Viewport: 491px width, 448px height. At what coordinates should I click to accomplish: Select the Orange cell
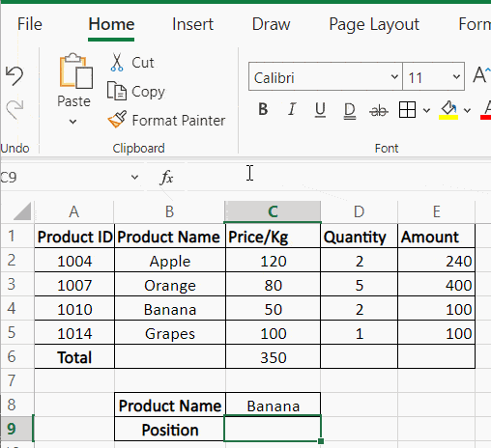point(170,285)
